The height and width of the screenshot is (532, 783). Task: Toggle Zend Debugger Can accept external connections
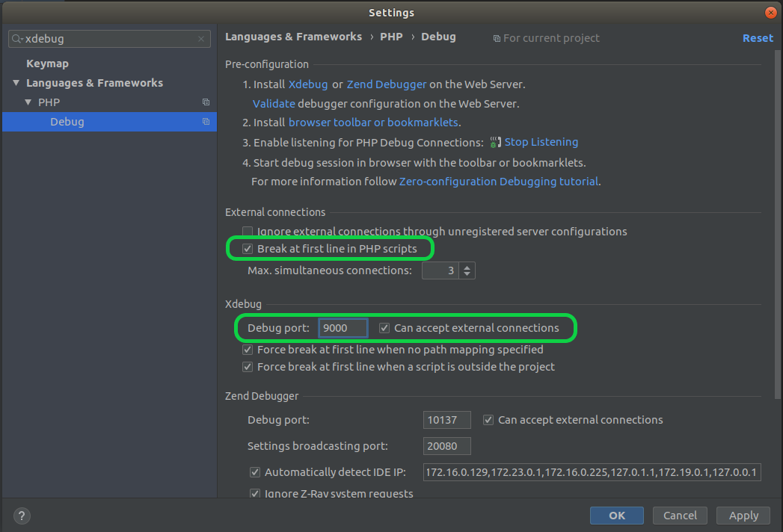point(488,420)
